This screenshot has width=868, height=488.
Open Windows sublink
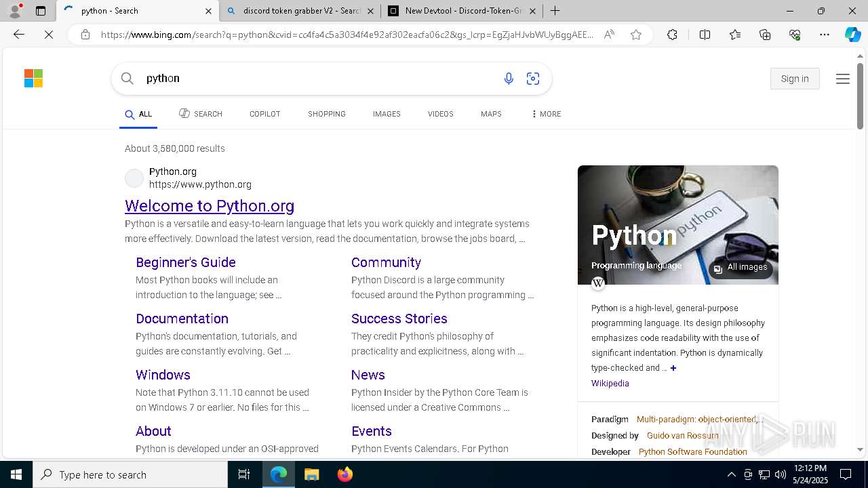(x=163, y=375)
